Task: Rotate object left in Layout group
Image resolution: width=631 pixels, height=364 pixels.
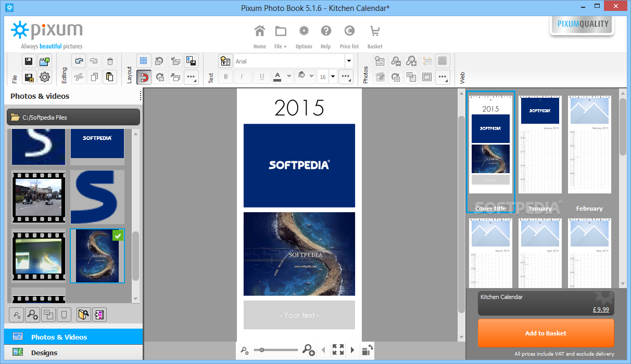Action: click(160, 61)
